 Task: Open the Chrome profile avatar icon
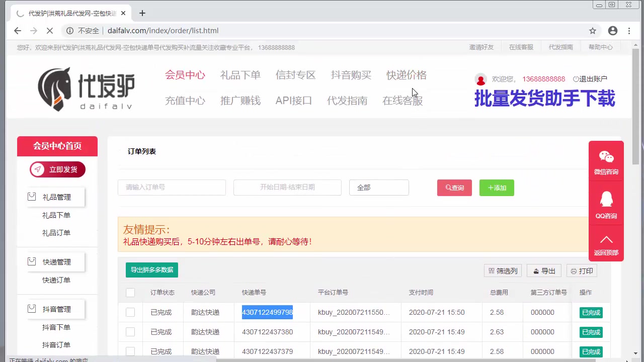point(613,31)
